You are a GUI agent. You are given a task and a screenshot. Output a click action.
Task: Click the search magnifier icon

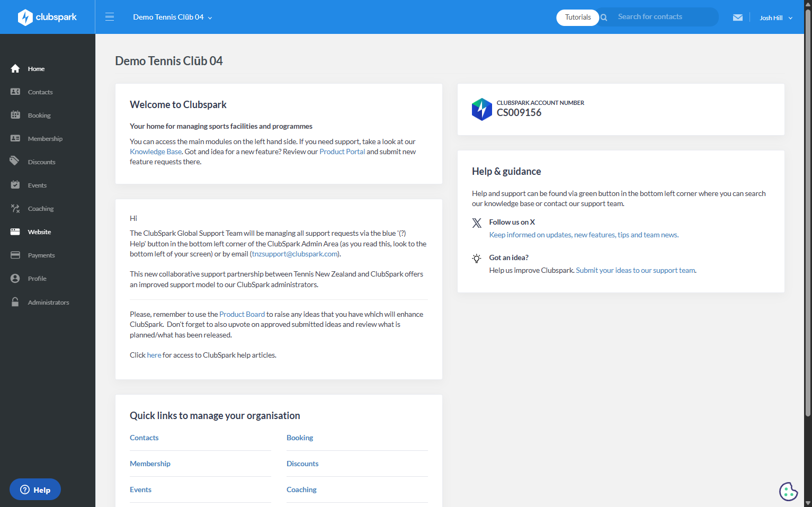tap(604, 17)
